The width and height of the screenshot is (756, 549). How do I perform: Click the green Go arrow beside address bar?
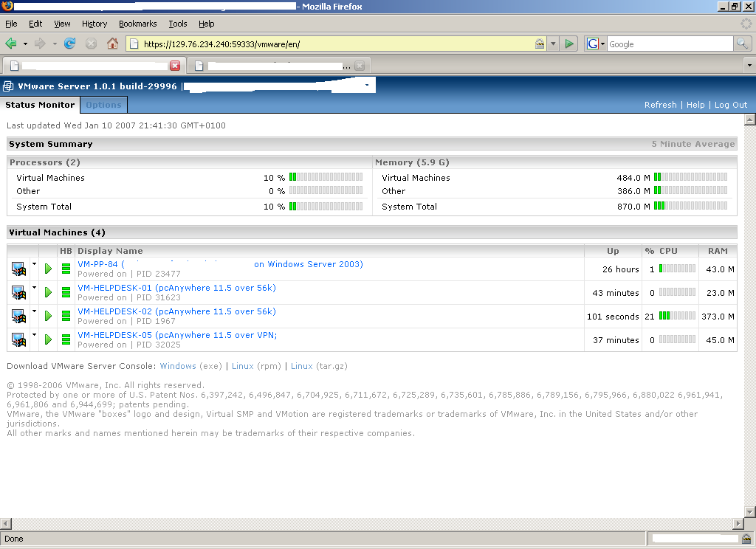[569, 44]
